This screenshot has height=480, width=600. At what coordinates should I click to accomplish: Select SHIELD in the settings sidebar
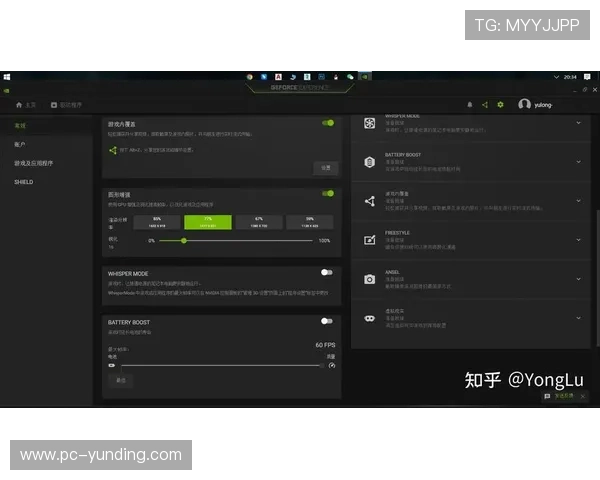coord(24,182)
